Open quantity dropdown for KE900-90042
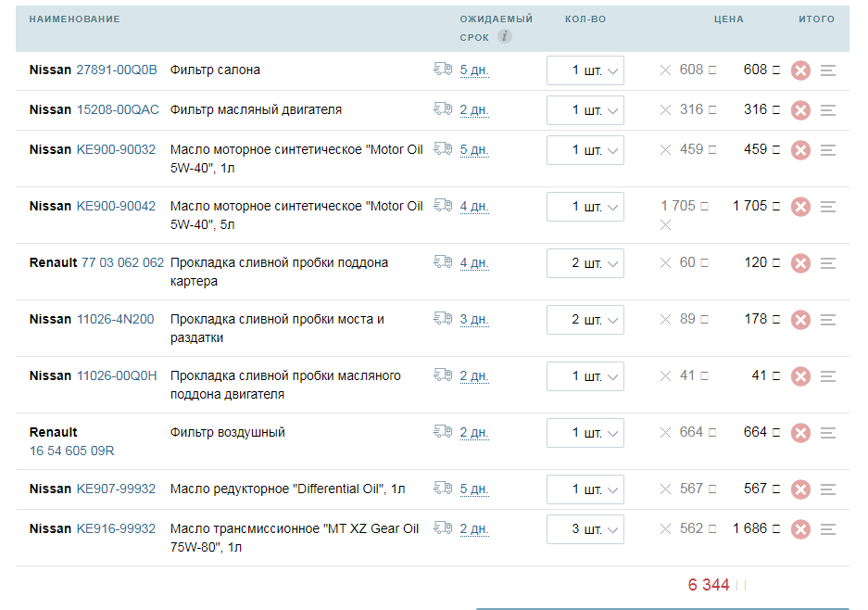The width and height of the screenshot is (868, 610). (585, 207)
